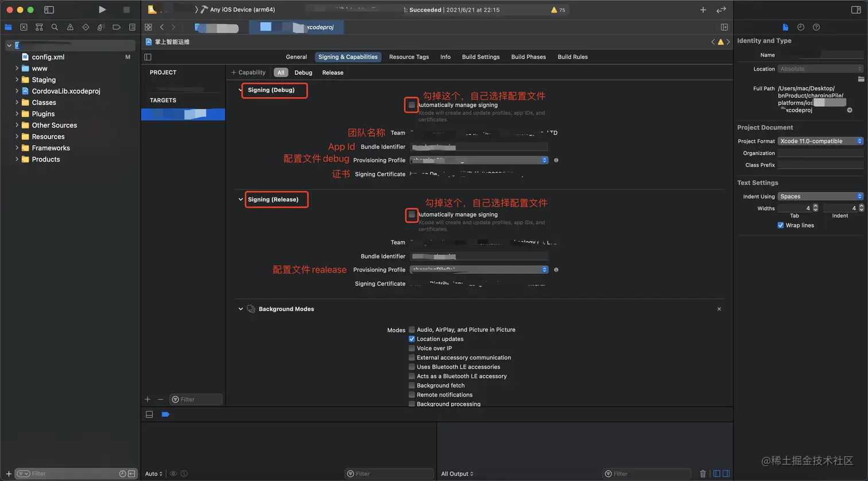Add a new Capability
Viewport: 868px width, 481px height.
point(248,72)
